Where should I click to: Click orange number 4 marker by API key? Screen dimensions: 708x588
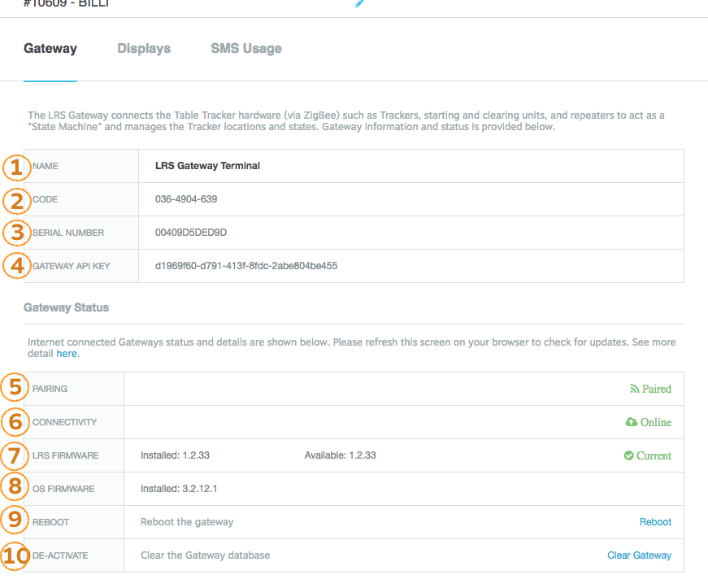click(17, 266)
